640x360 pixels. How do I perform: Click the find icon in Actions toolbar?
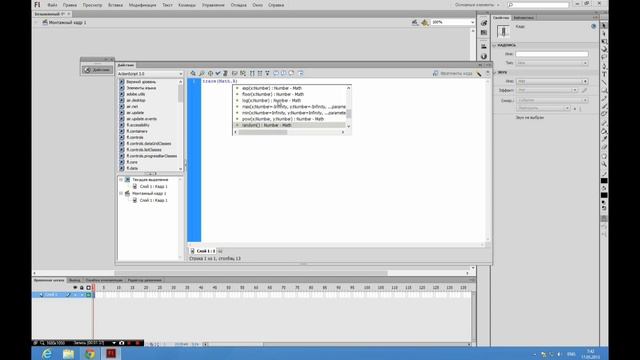pyautogui.click(x=202, y=73)
